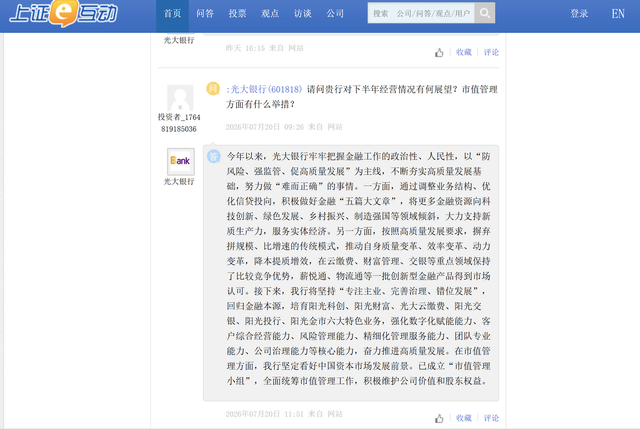Screen dimensions: 640x429
Task: Click the 光大银行 Bank logo avatar
Action: pos(180,161)
